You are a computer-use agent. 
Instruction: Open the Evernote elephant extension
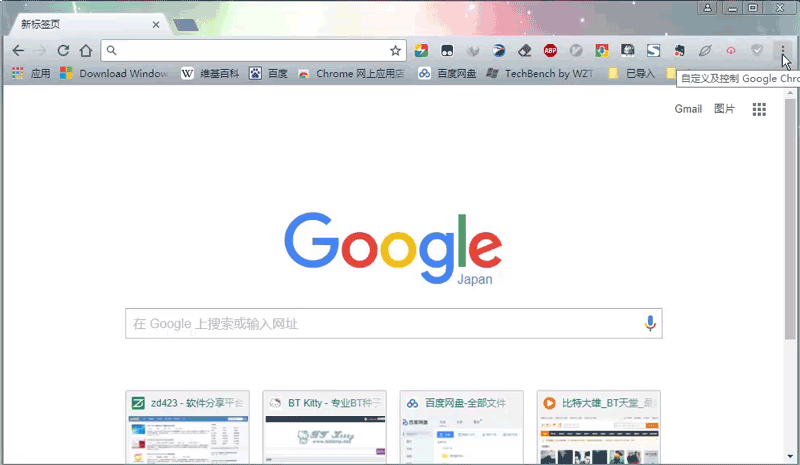[x=679, y=51]
